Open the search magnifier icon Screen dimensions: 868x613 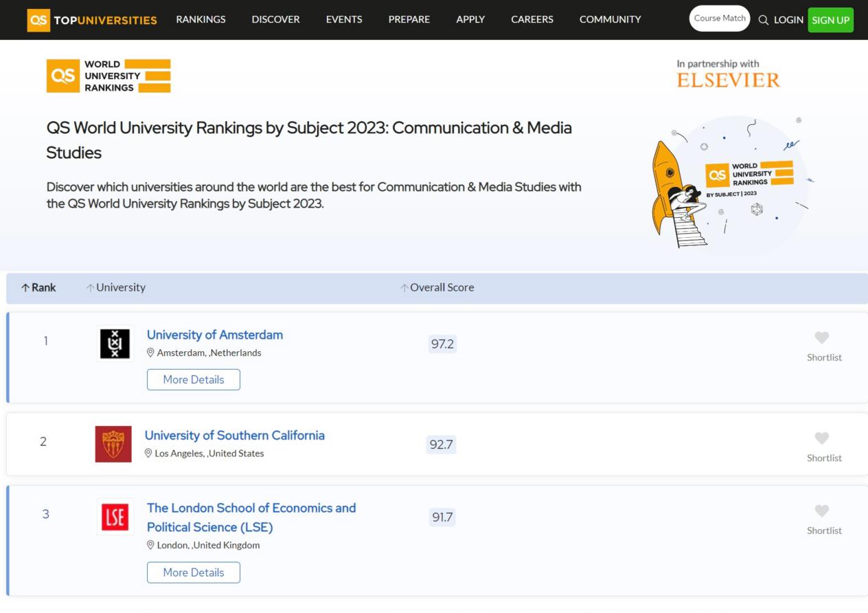763,20
